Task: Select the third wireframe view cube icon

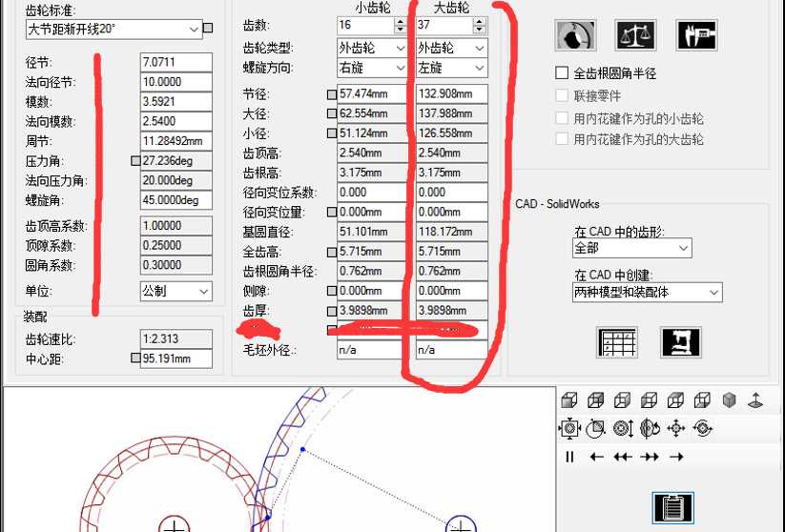Action: [x=622, y=400]
